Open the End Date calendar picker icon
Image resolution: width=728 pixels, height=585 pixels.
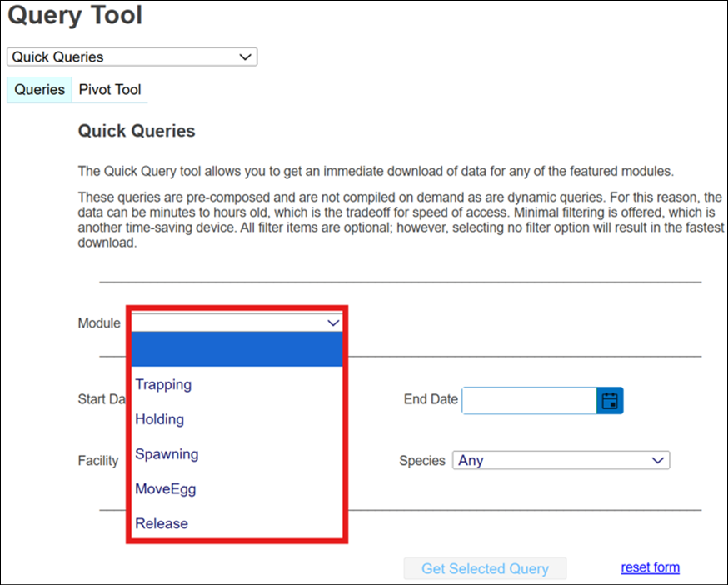click(x=610, y=401)
